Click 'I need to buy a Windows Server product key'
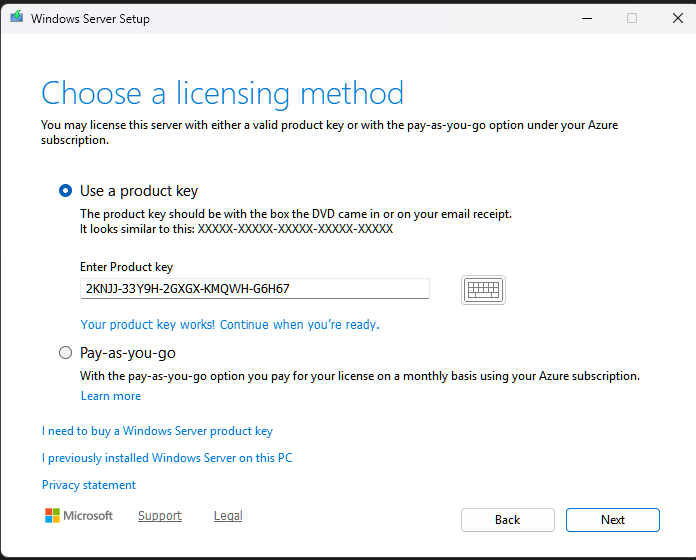 tap(157, 431)
